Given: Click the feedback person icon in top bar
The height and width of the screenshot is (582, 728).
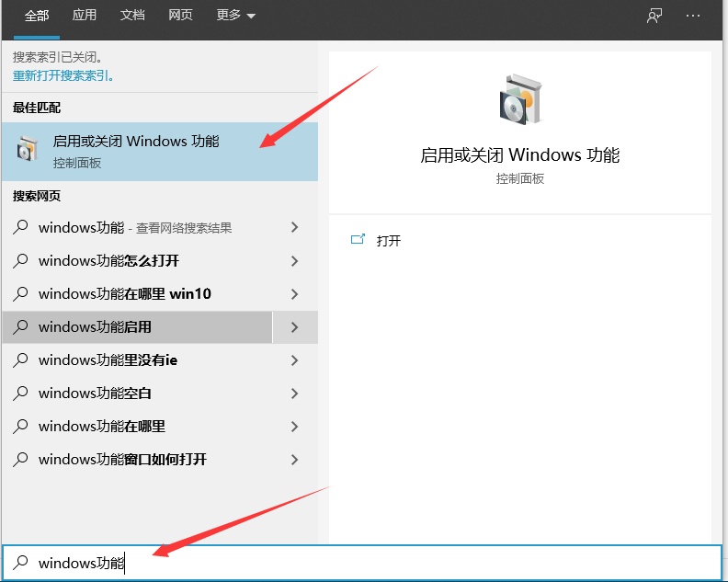Looking at the screenshot, I should point(654,16).
